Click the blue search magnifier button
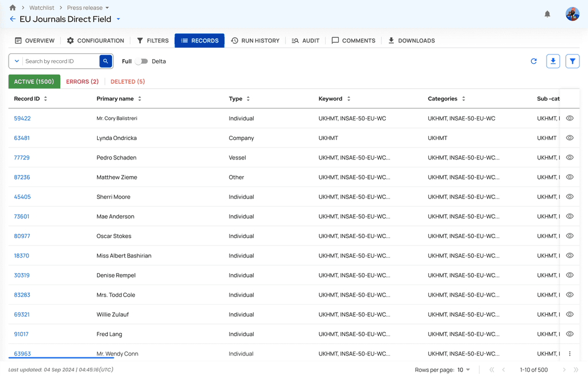Viewport: 588px width, 378px height. click(x=106, y=61)
